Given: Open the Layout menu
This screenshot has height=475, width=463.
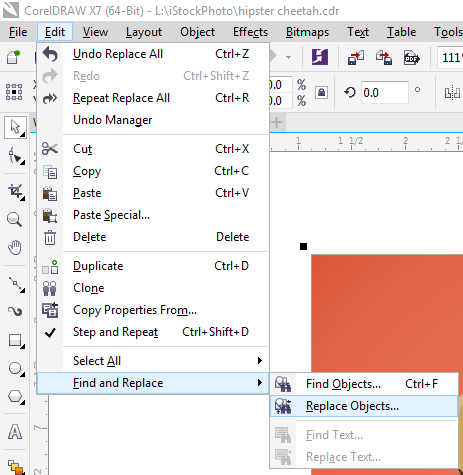Looking at the screenshot, I should point(144,32).
